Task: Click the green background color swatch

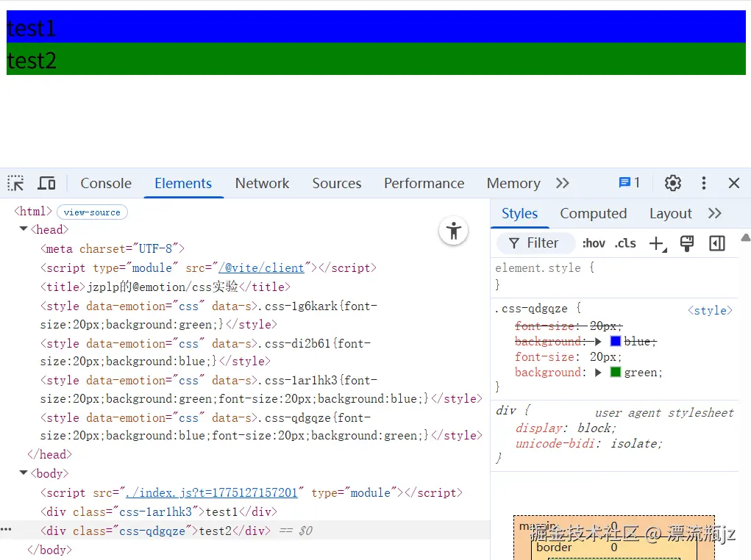Action: (x=614, y=373)
